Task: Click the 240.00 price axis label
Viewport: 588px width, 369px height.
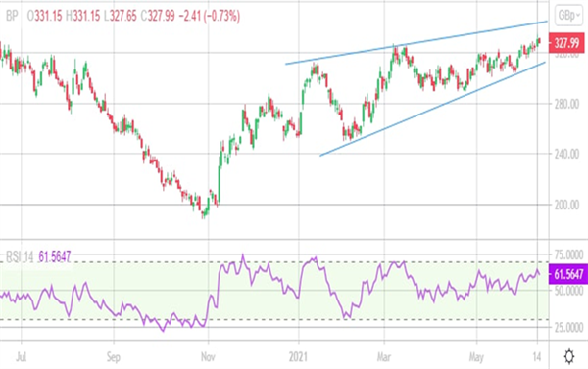Action: click(x=566, y=154)
